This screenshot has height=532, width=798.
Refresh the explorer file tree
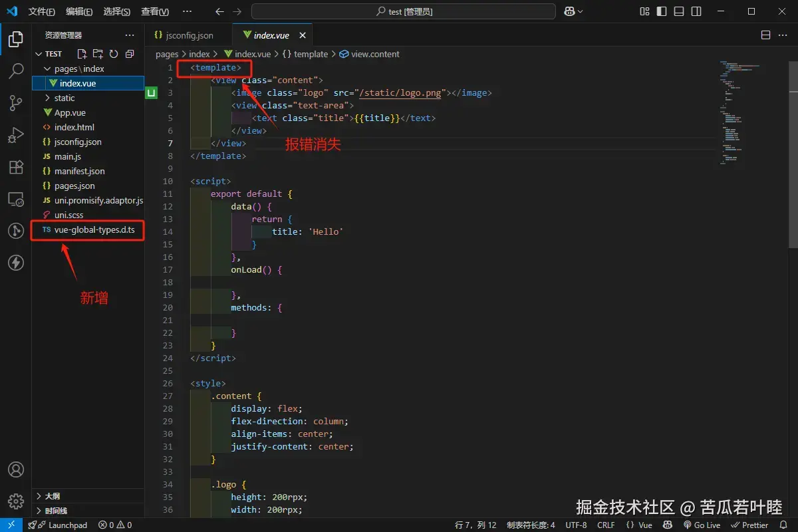(x=114, y=54)
